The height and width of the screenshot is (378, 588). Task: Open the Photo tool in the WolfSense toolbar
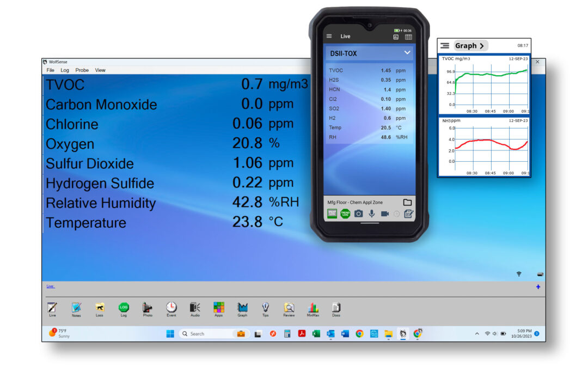(147, 306)
